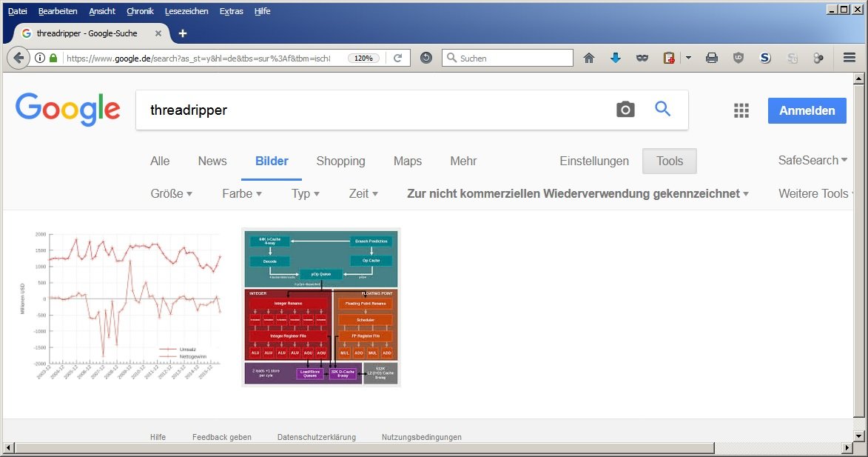This screenshot has width=868, height=457.
Task: Click the vertical scrollbar down arrow
Action: (x=858, y=436)
